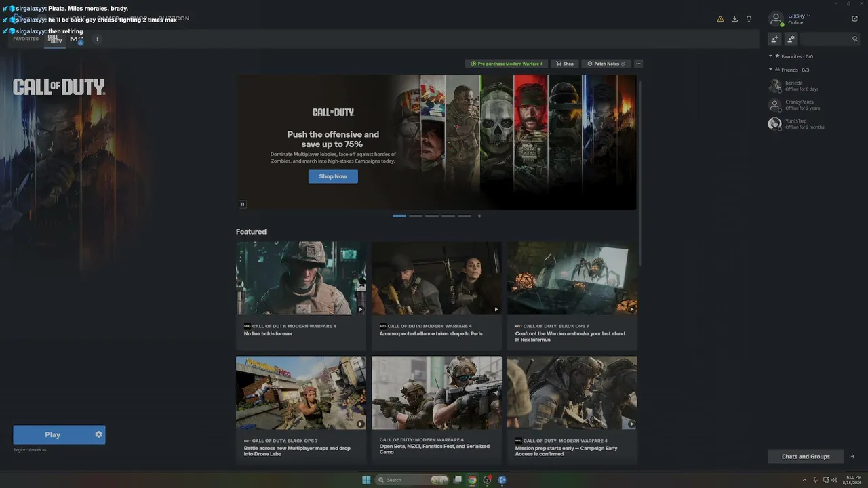Click the "Featured" section heading

(x=251, y=232)
